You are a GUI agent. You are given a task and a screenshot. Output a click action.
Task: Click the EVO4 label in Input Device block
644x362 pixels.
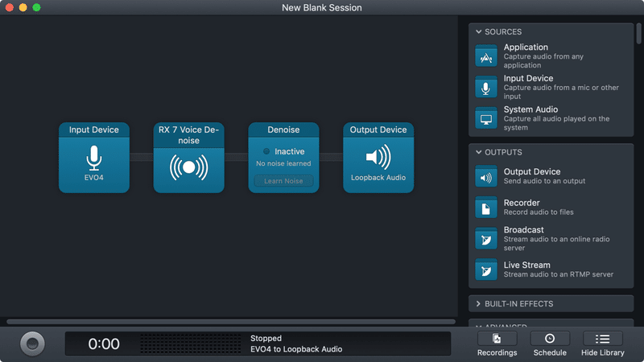pos(94,178)
